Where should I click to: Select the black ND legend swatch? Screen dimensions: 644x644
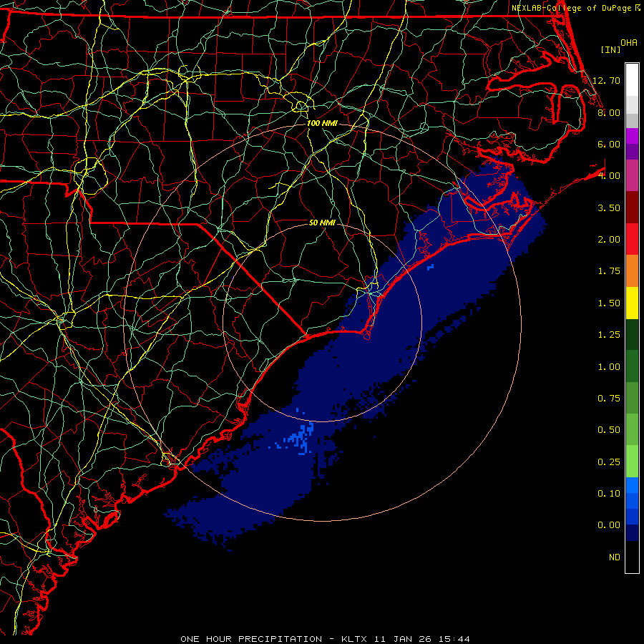pyautogui.click(x=632, y=557)
